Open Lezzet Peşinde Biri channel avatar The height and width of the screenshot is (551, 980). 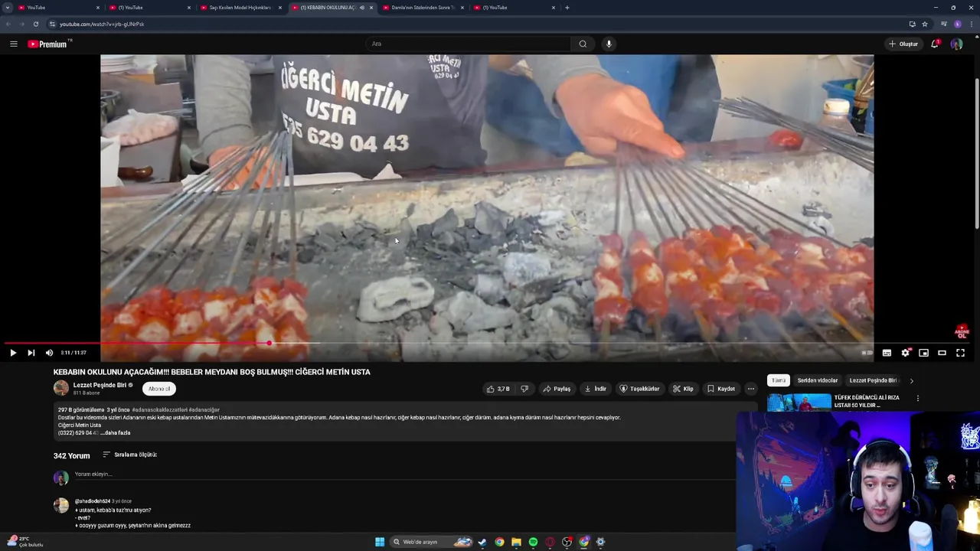tap(61, 388)
